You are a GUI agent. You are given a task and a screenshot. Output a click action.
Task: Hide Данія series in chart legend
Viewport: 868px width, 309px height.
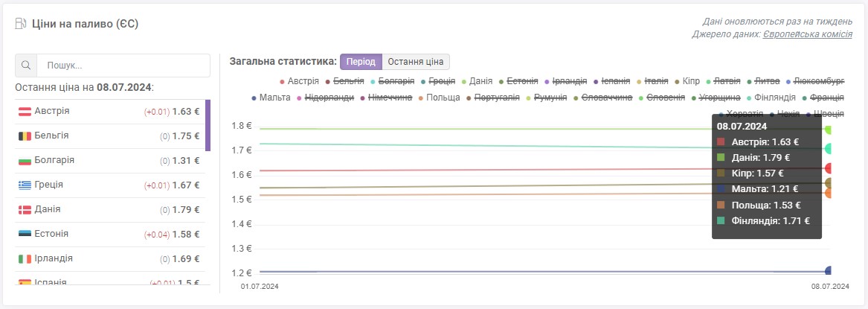click(477, 81)
